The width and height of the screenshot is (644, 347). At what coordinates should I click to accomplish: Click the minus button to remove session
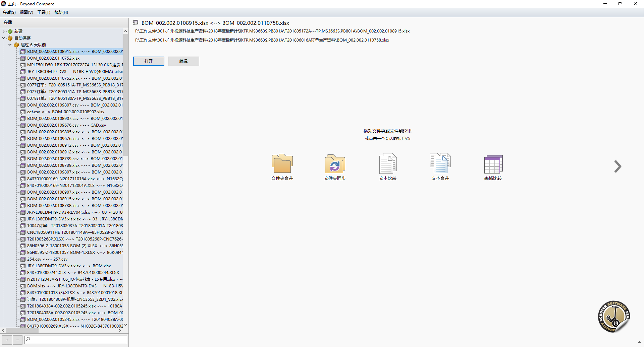pyautogui.click(x=18, y=340)
